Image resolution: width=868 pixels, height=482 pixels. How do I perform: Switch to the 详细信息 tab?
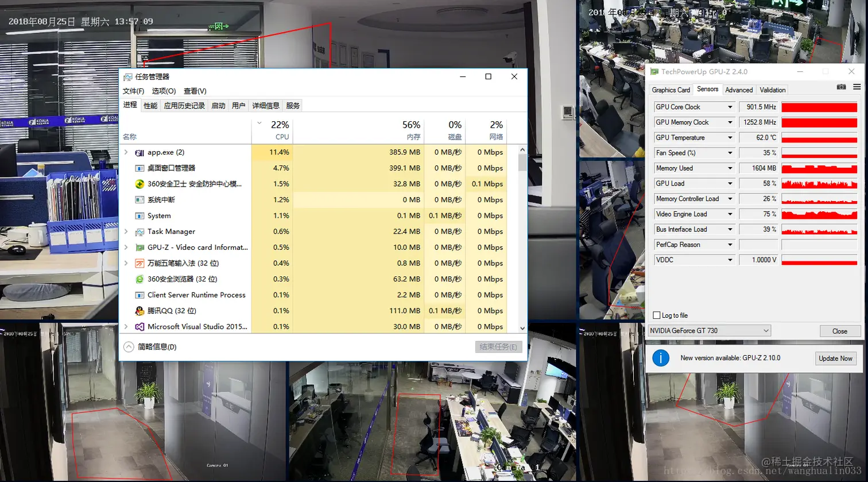(266, 106)
